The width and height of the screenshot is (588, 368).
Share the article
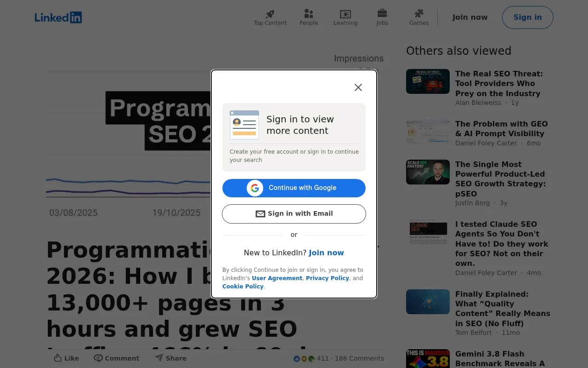(x=170, y=358)
